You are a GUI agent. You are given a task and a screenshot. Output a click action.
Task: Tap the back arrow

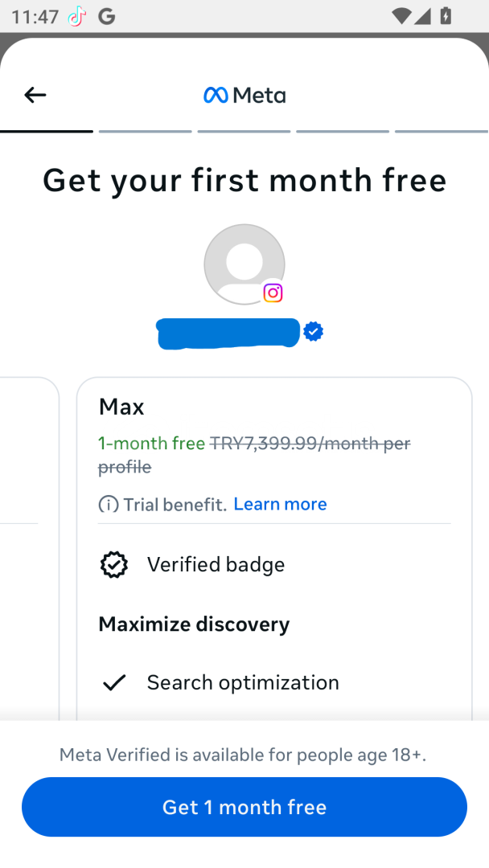[35, 96]
